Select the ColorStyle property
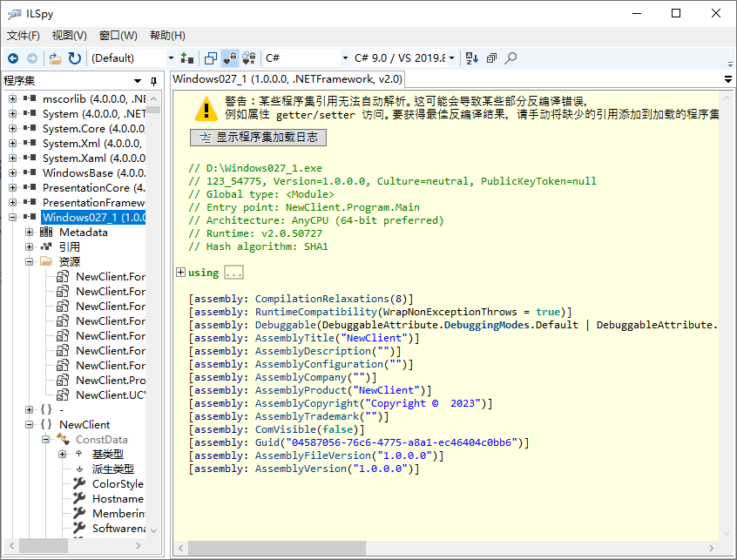Image resolution: width=737 pixels, height=560 pixels. point(118,484)
